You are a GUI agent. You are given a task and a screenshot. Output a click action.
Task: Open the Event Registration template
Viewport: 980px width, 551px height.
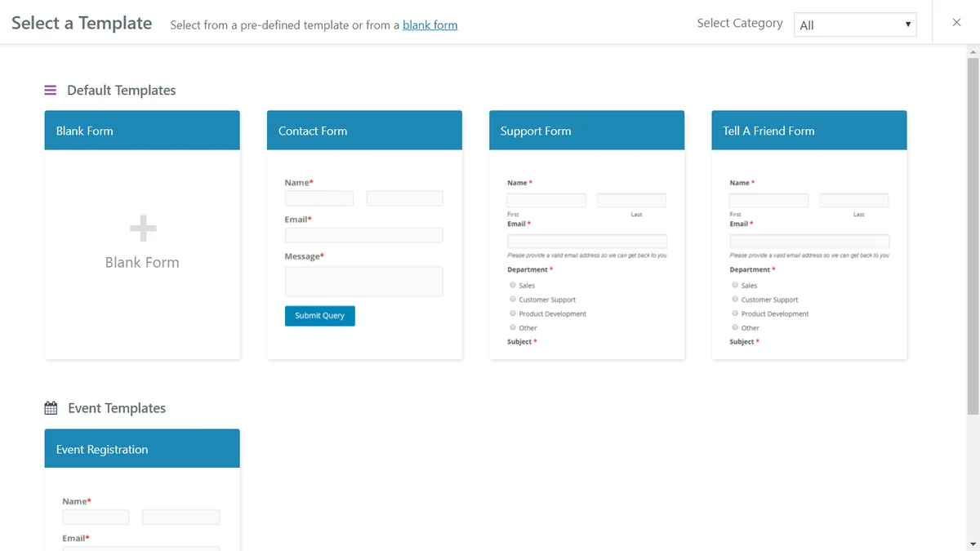tap(142, 449)
